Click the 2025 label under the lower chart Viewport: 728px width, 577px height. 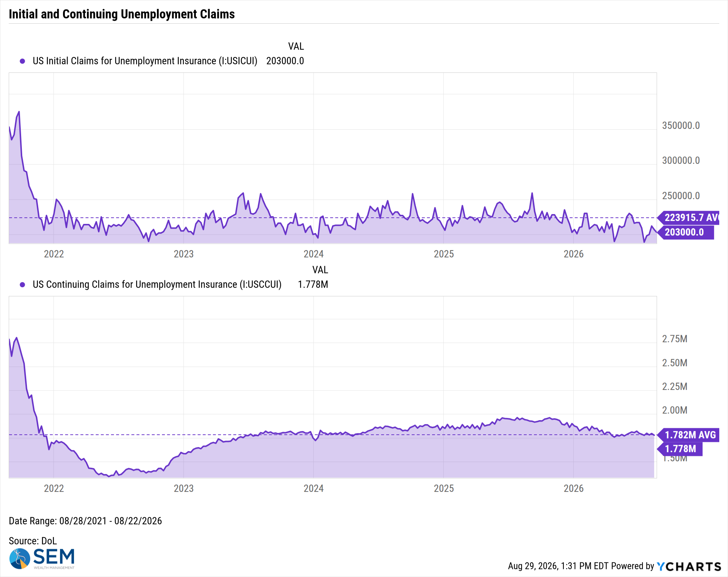point(444,489)
